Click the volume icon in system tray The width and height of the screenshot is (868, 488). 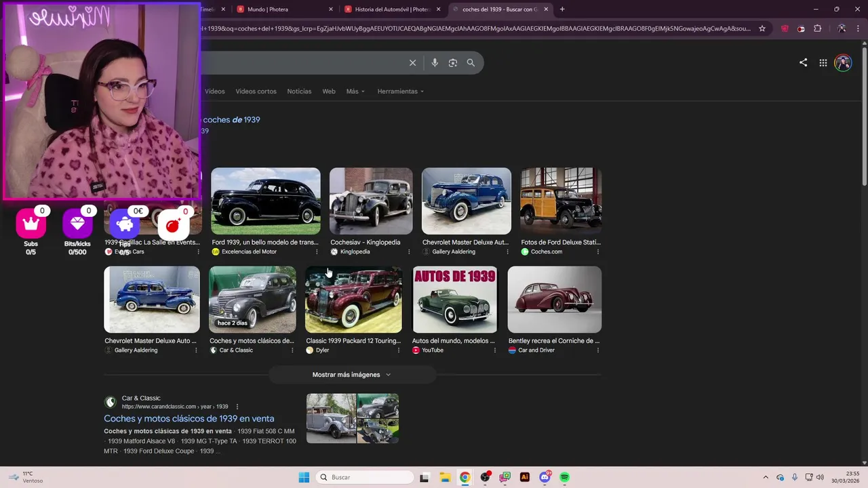(820, 477)
